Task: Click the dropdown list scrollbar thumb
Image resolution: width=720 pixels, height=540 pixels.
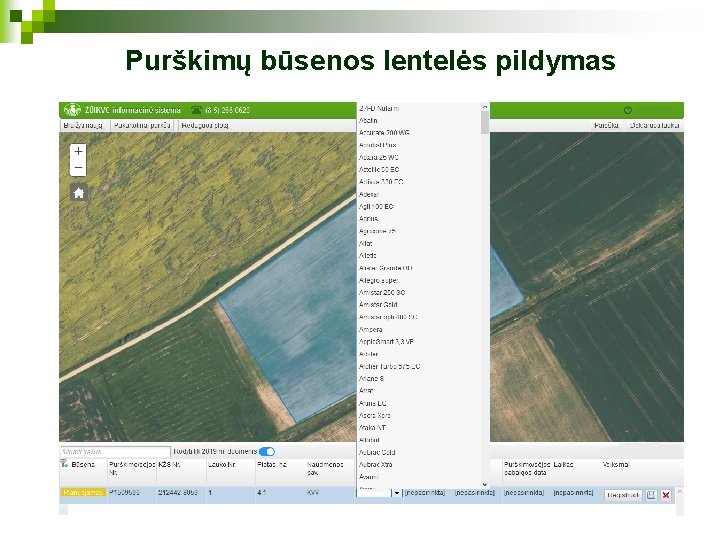Action: tap(485, 123)
